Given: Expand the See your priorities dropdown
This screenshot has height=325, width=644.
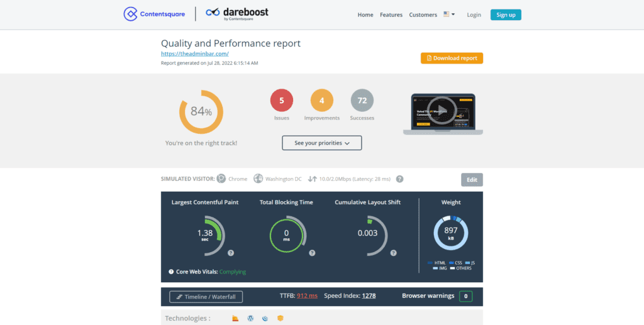Looking at the screenshot, I should [321, 143].
